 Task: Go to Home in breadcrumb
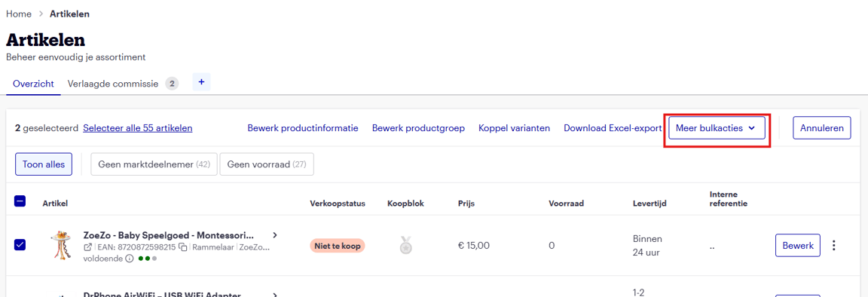pos(18,14)
